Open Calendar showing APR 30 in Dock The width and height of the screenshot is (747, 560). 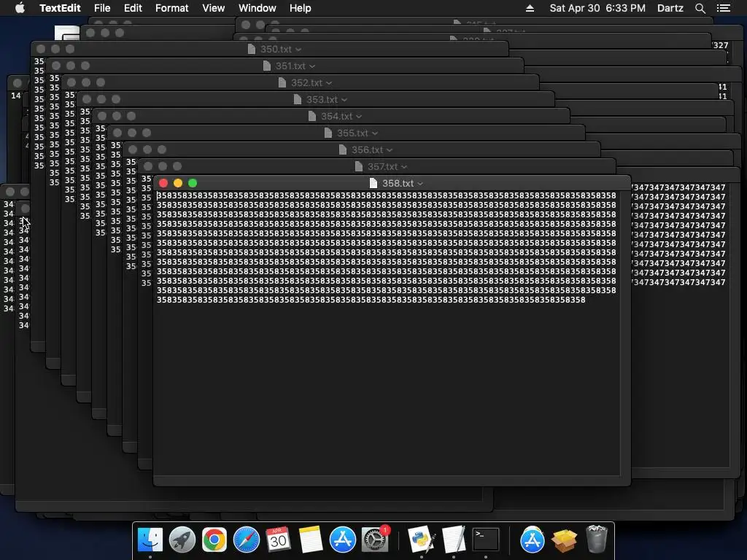278,540
